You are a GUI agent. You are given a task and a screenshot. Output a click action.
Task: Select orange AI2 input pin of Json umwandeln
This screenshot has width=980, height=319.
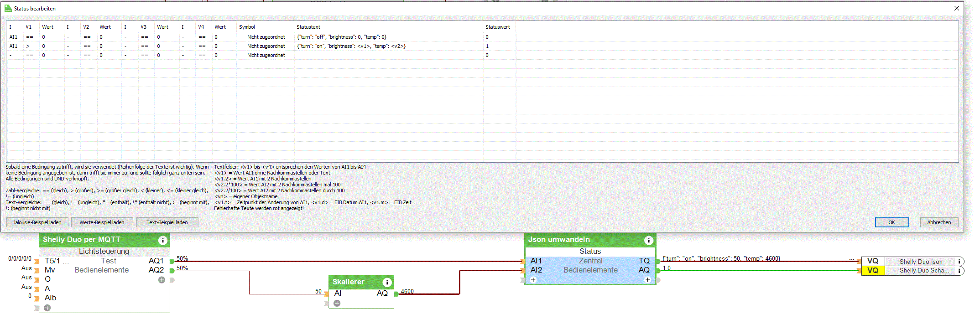tap(522, 271)
